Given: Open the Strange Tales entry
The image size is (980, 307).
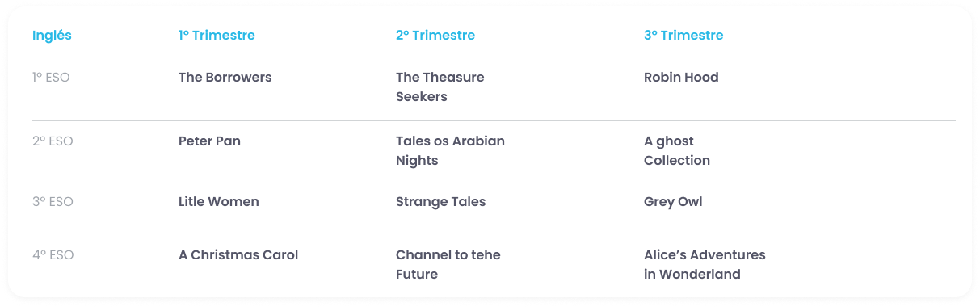Looking at the screenshot, I should click(x=441, y=202).
